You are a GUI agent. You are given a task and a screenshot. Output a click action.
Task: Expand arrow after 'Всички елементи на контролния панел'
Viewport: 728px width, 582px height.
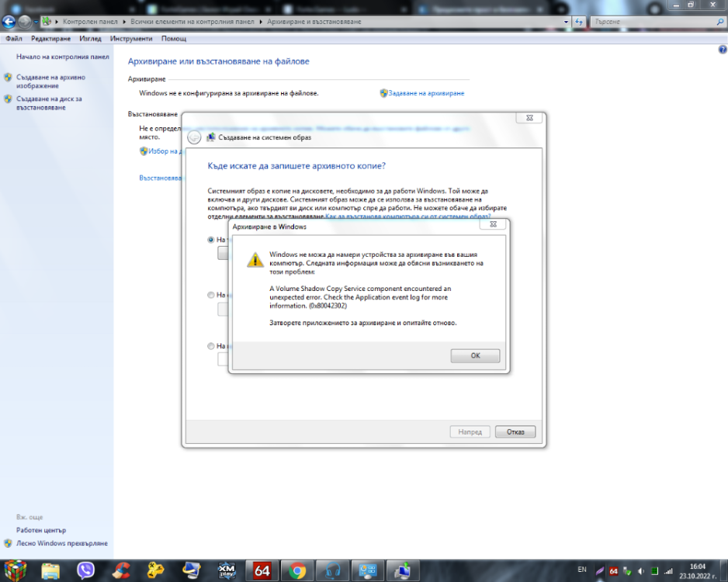point(261,22)
